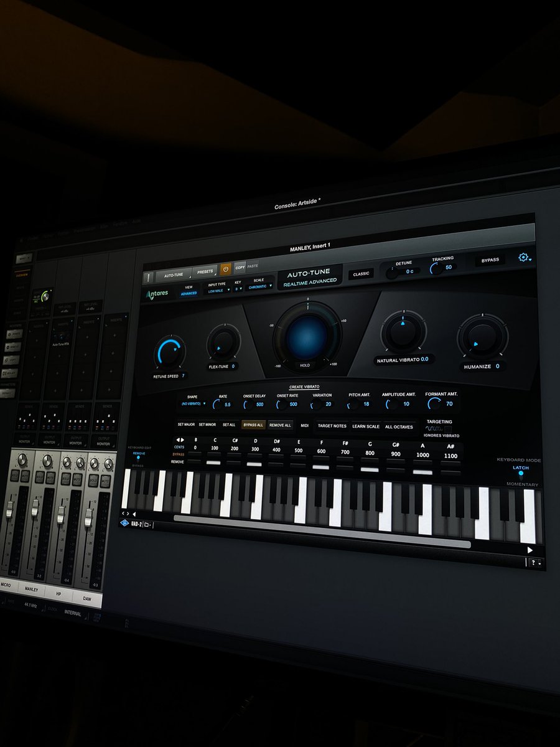
Task: Open the Auto-Tune preset name dropdown
Action: [x=174, y=274]
